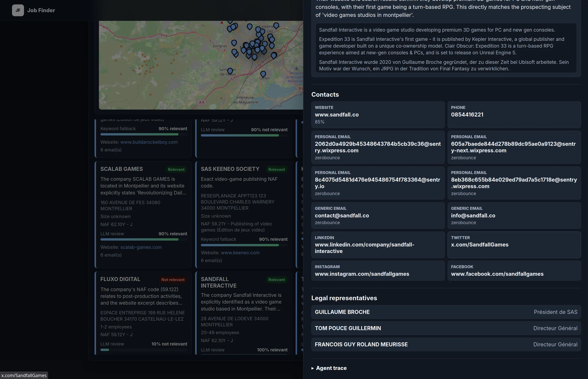Open the SCALAB GAMES company card
The height and width of the screenshot is (379, 588).
click(x=143, y=214)
